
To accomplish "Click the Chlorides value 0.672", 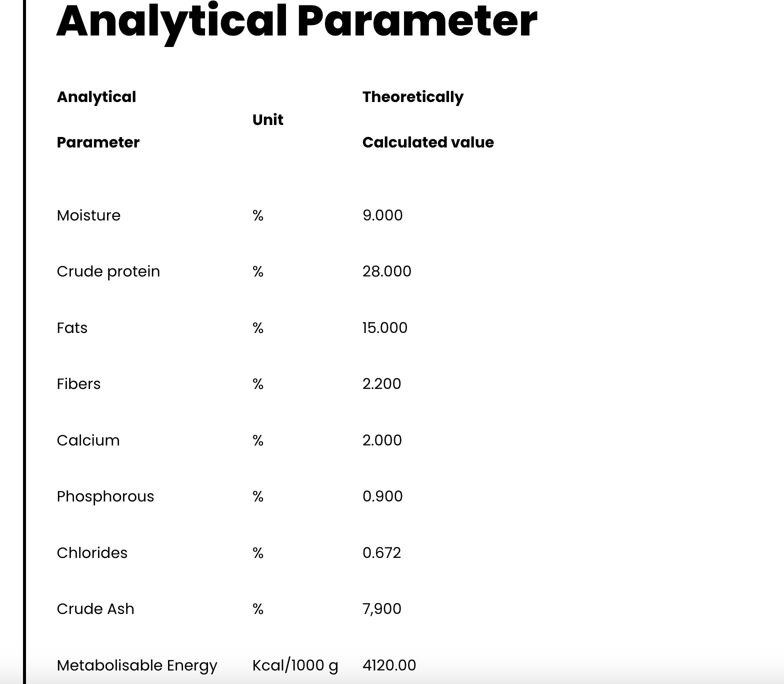I will [x=381, y=553].
